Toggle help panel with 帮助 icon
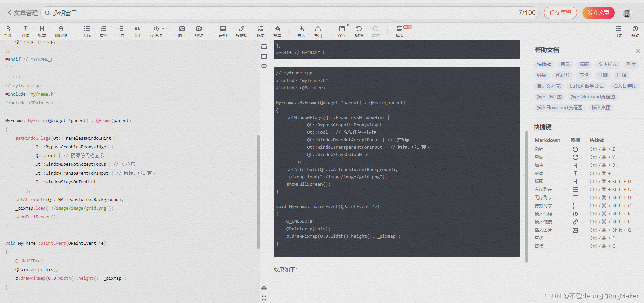The width and height of the screenshot is (644, 303). [635, 31]
